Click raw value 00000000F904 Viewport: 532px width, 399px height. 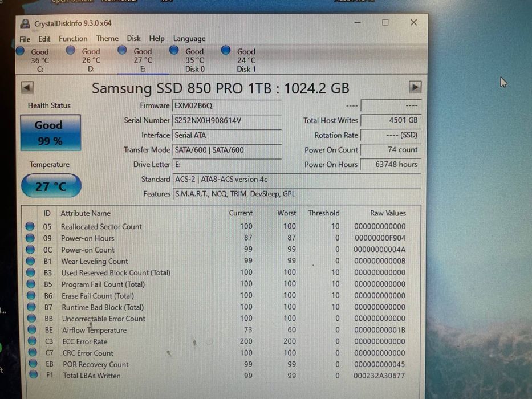click(380, 238)
